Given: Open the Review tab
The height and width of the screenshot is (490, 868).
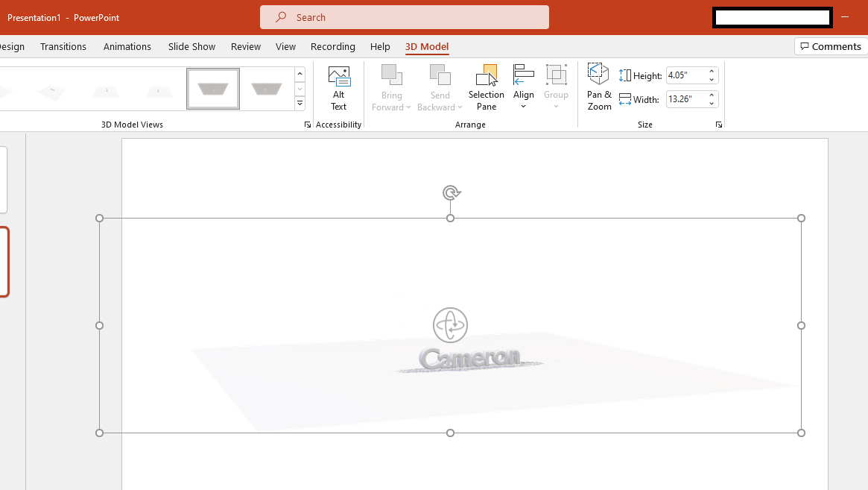Looking at the screenshot, I should (x=246, y=46).
